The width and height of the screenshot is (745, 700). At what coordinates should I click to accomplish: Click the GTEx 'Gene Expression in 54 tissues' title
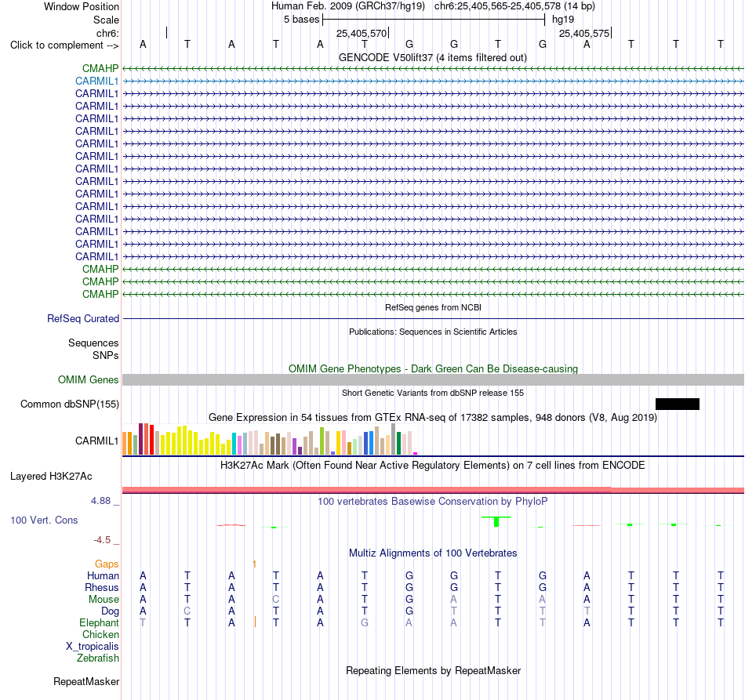[433, 418]
